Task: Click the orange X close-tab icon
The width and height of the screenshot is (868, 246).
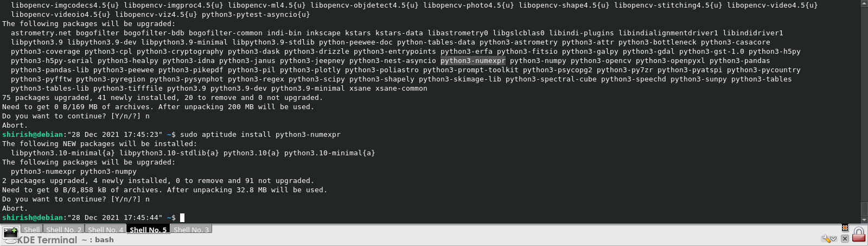Action: click(x=845, y=228)
